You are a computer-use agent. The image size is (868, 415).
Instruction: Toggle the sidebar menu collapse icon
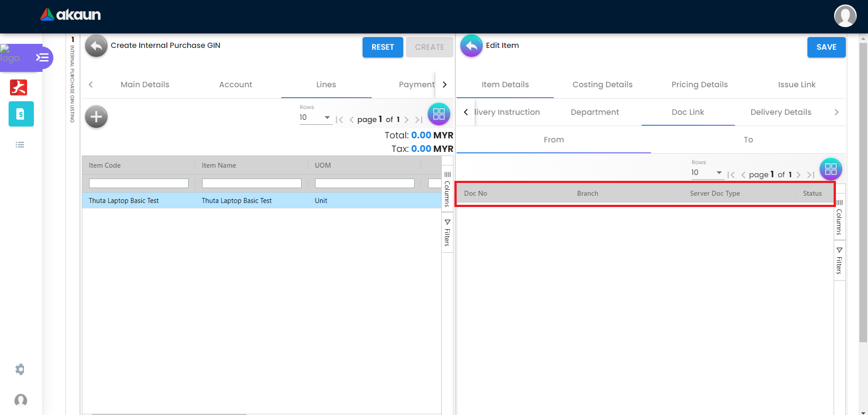[x=42, y=57]
